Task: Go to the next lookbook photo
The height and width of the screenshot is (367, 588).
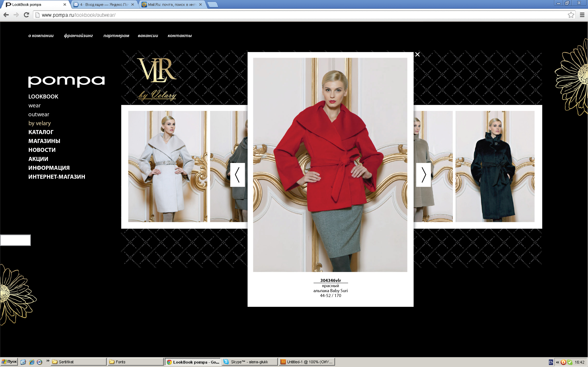Action: coord(423,175)
